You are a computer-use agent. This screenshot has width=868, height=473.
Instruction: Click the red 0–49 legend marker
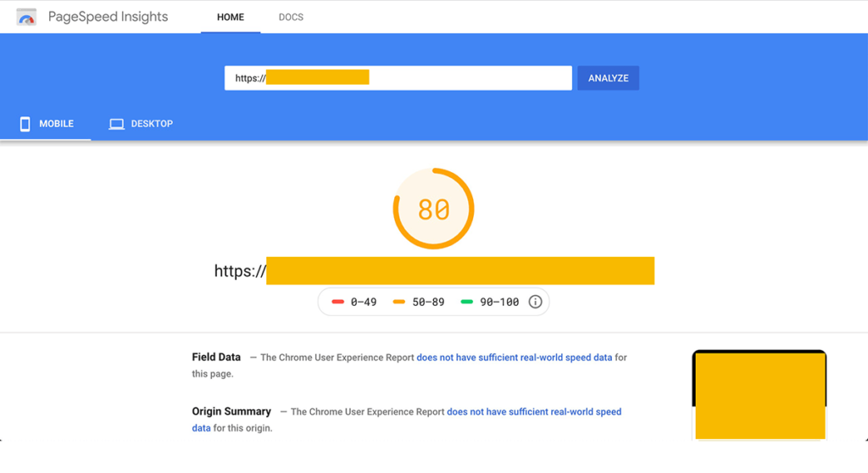tap(337, 302)
